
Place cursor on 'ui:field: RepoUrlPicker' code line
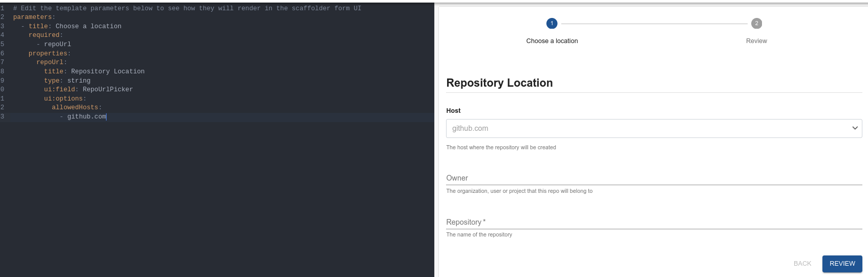[88, 89]
